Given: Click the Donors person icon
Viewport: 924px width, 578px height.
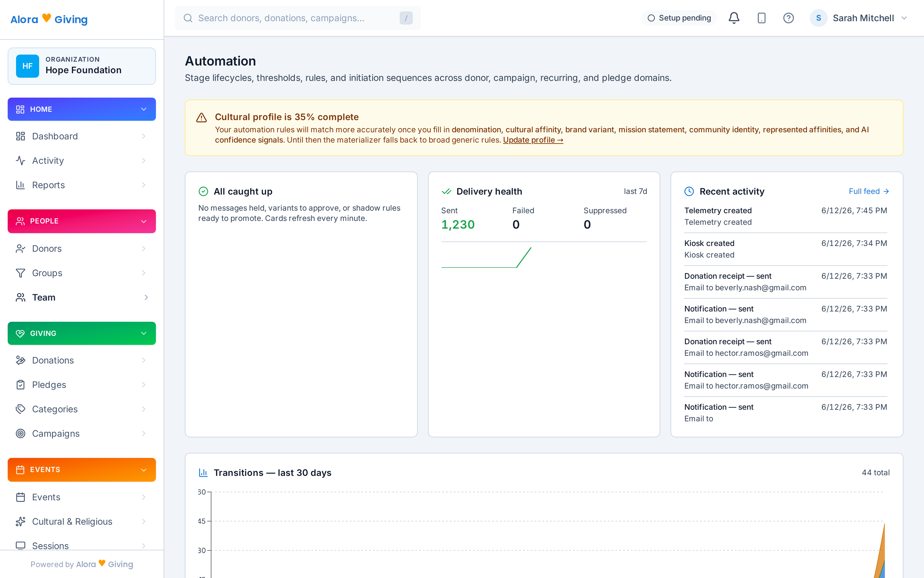Looking at the screenshot, I should [21, 249].
